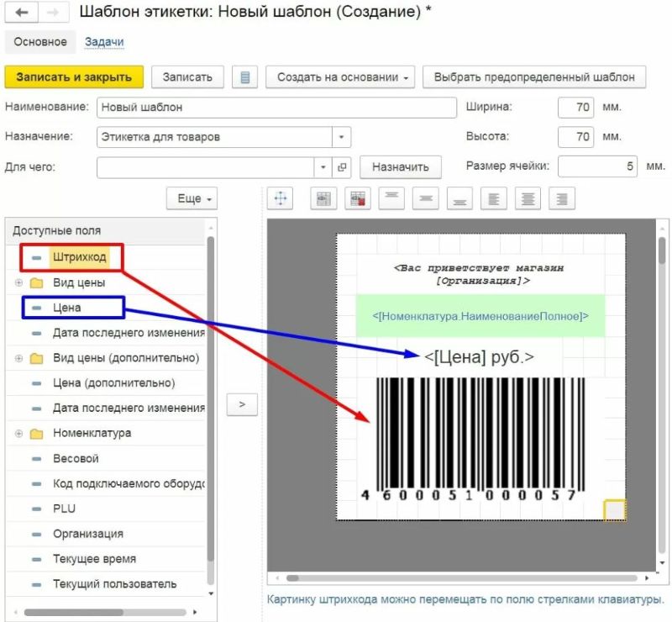
Task: Click the Высота value field
Action: click(575, 137)
